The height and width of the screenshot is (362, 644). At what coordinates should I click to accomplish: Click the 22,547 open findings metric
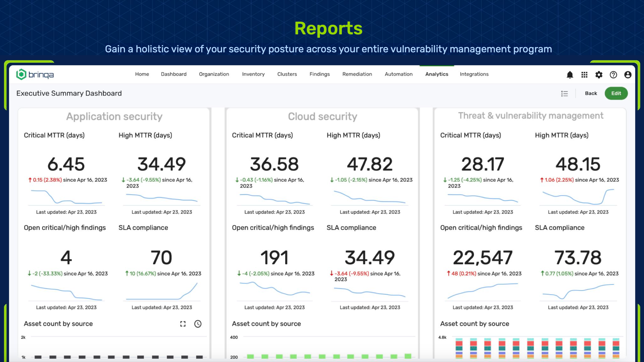pos(482,258)
